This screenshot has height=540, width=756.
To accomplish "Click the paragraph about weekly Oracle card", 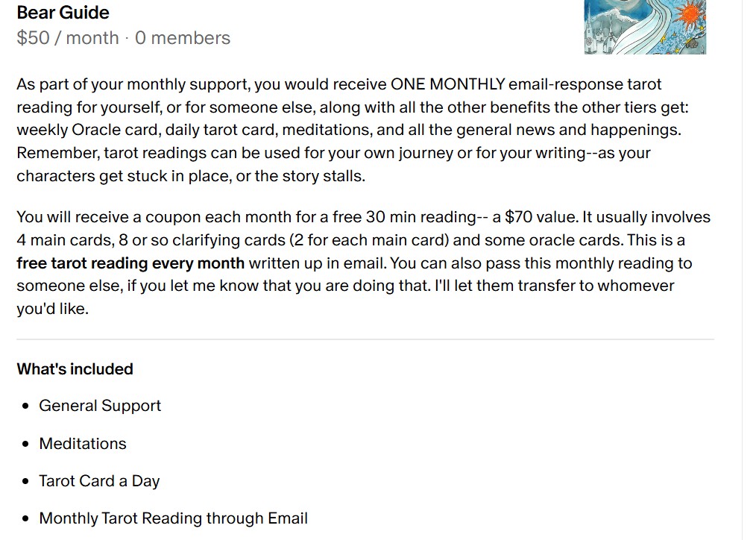I will pyautogui.click(x=349, y=131).
